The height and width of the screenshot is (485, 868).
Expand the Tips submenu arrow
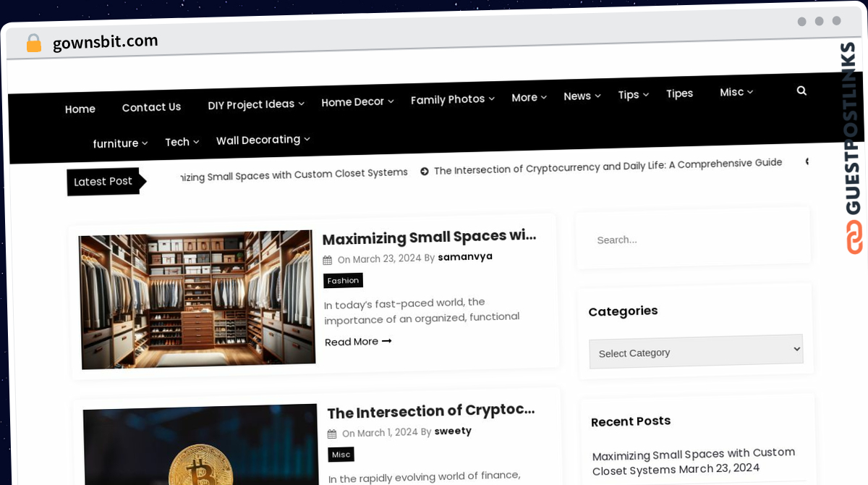(646, 94)
